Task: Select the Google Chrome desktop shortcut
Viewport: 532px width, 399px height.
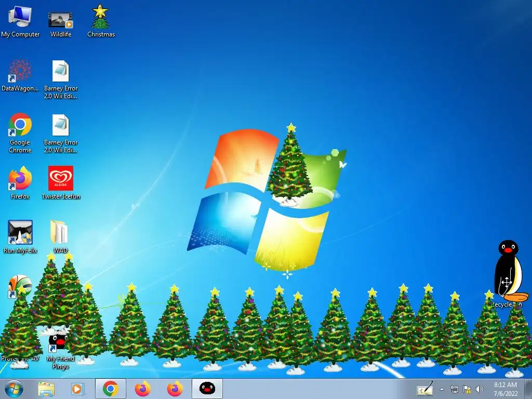Action: [20, 134]
